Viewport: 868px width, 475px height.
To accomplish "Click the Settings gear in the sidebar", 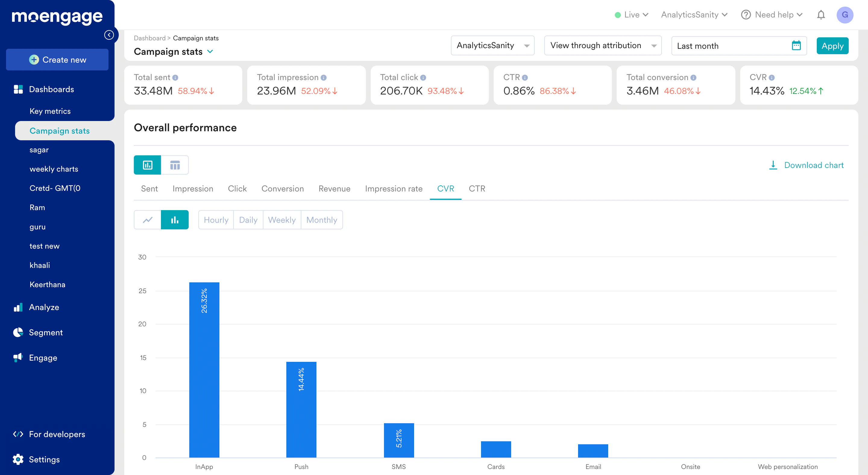I will pyautogui.click(x=18, y=459).
